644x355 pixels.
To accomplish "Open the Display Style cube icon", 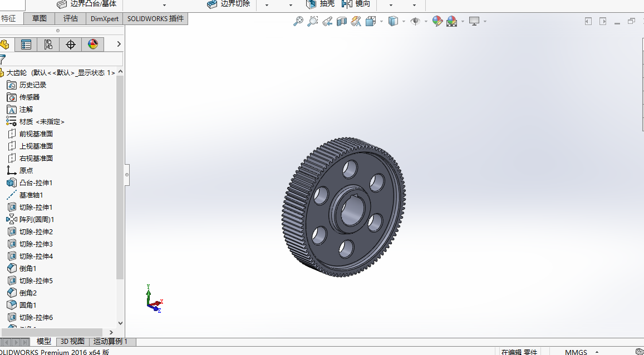I will tap(393, 21).
